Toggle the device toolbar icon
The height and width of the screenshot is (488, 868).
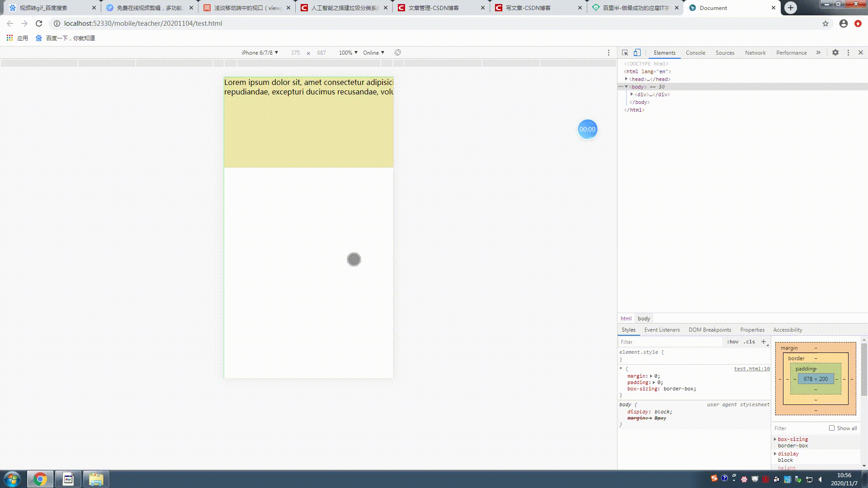click(637, 53)
